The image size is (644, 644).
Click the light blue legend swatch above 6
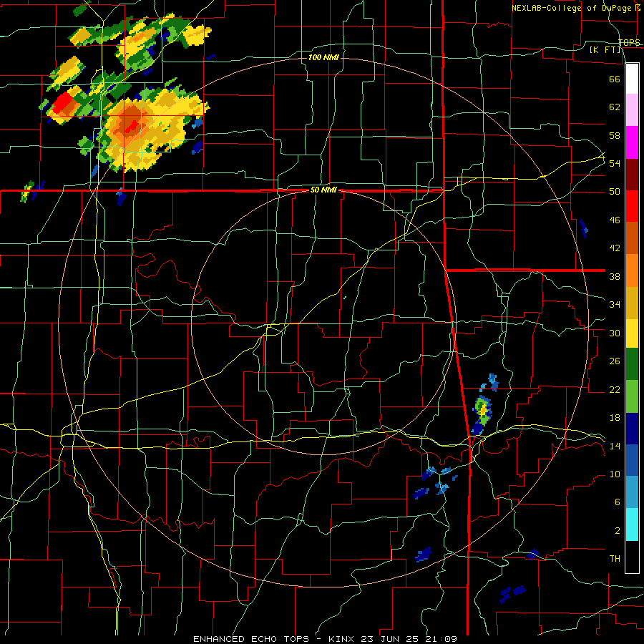632,492
